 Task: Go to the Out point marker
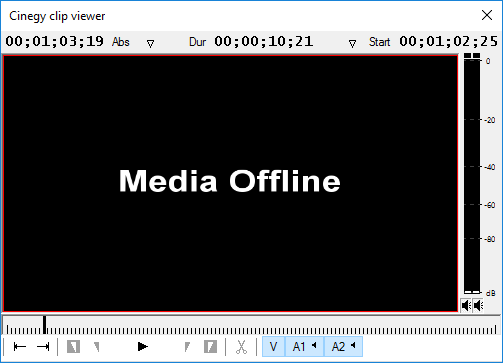(x=187, y=347)
